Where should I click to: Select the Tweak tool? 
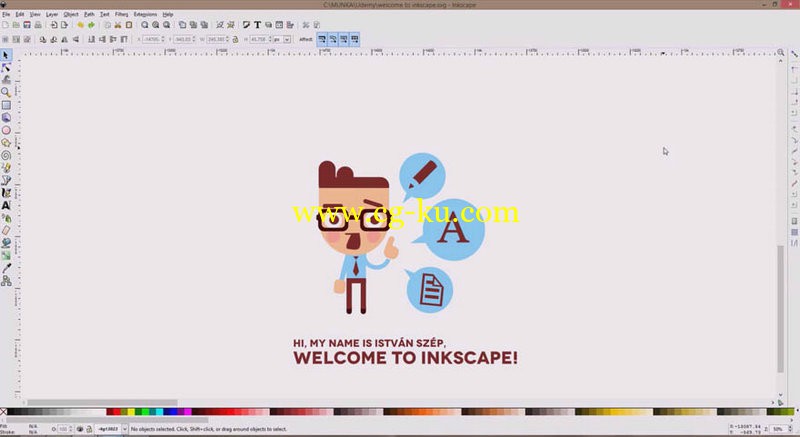coord(6,80)
